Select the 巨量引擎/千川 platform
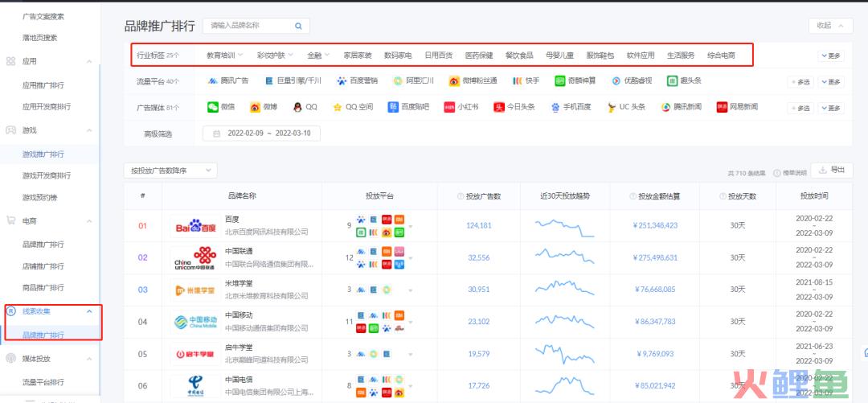Screen dimensions: 868x403 pyautogui.click(x=293, y=81)
